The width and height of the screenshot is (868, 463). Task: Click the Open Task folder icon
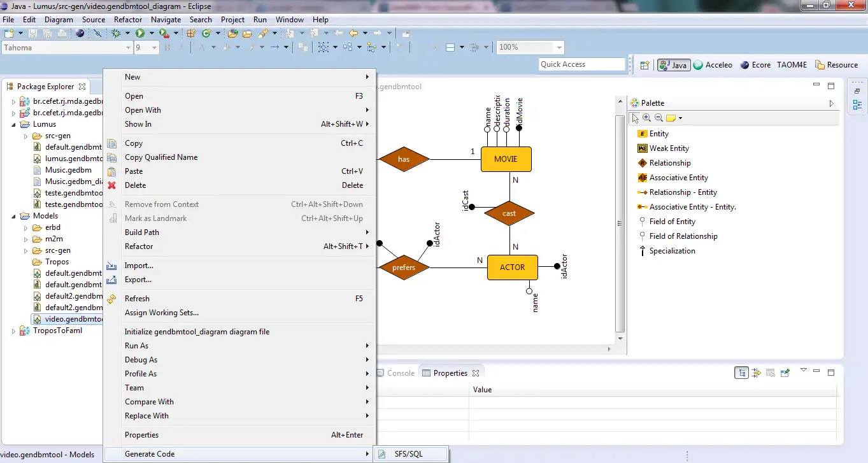point(247,33)
